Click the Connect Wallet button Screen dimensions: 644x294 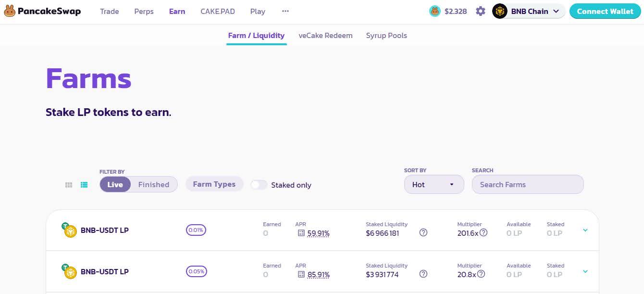[x=605, y=11]
